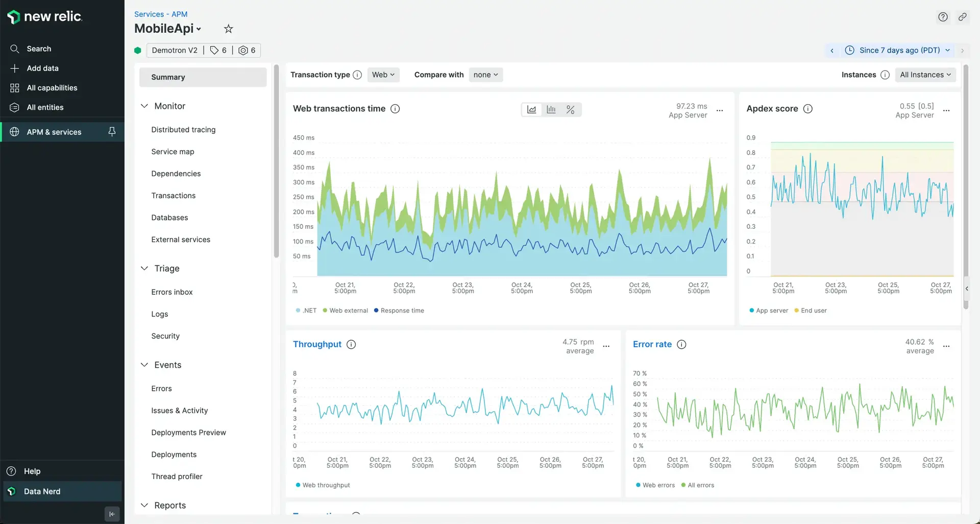Open the All Instances dropdown

click(x=925, y=75)
